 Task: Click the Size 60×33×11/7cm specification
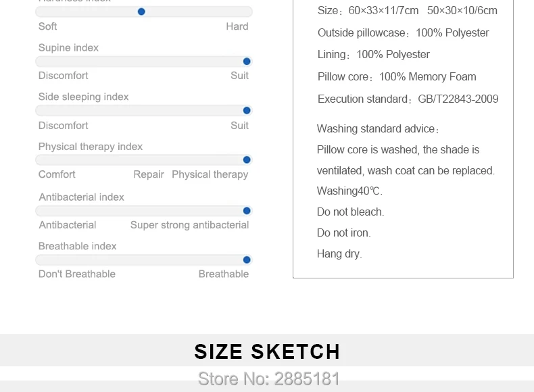(x=368, y=11)
